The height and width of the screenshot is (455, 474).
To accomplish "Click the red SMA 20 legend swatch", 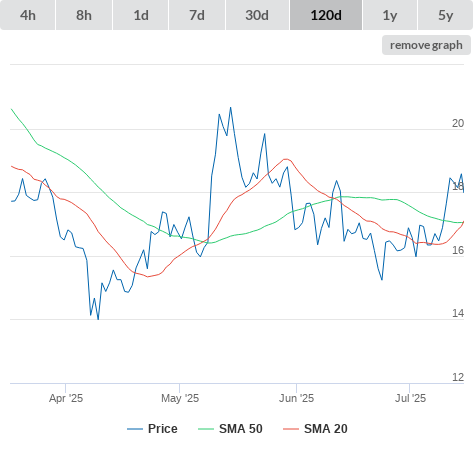I will (x=291, y=429).
